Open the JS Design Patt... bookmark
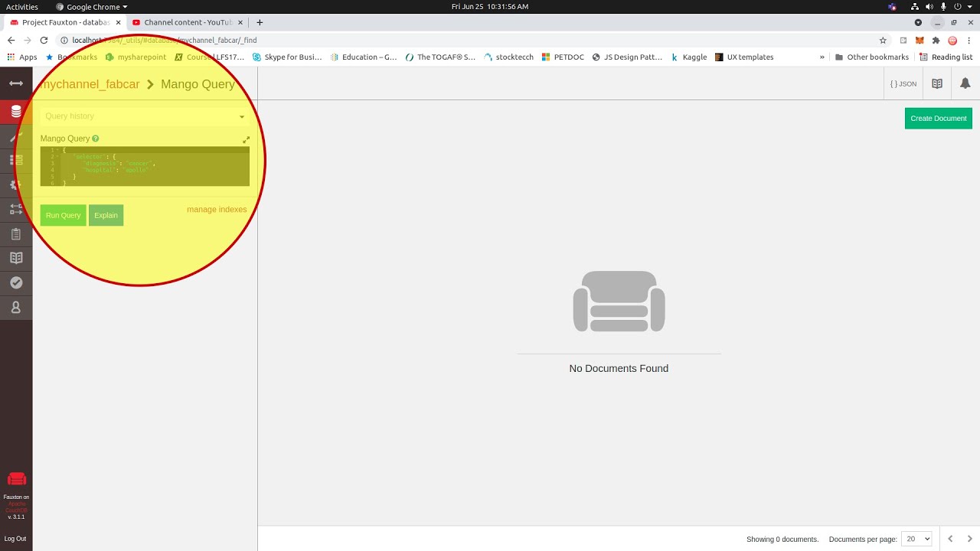980x551 pixels. 627,57
